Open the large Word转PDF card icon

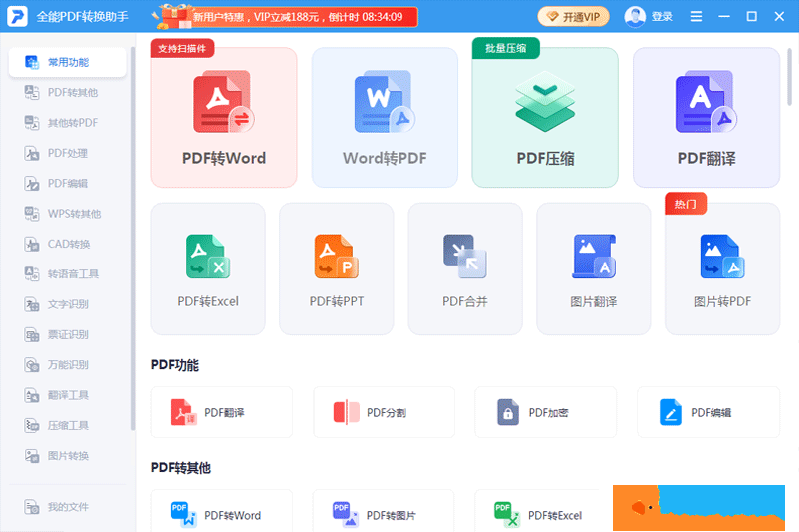point(385,101)
